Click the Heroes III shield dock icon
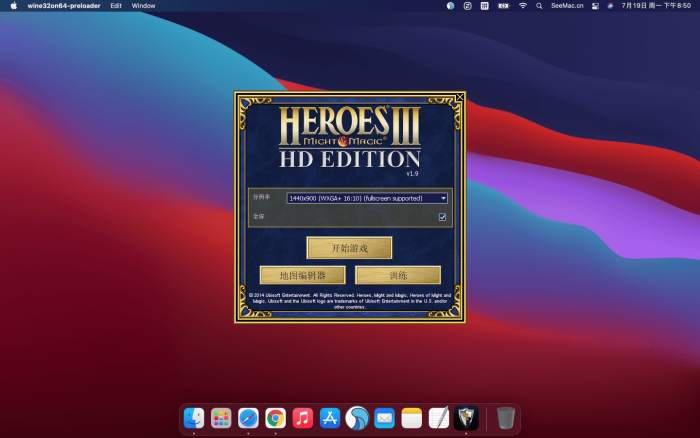The height and width of the screenshot is (438, 700). (466, 418)
